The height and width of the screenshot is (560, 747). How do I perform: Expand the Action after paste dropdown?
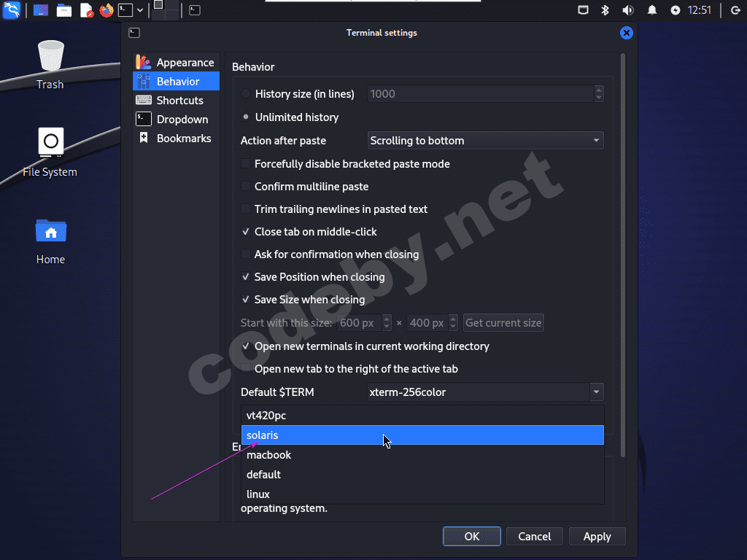(x=485, y=141)
